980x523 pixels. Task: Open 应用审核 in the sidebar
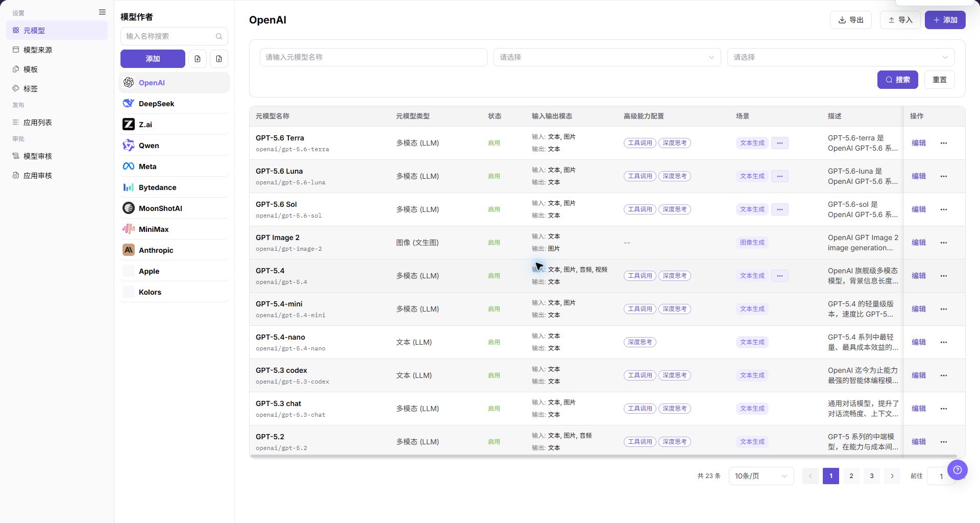tap(57, 176)
